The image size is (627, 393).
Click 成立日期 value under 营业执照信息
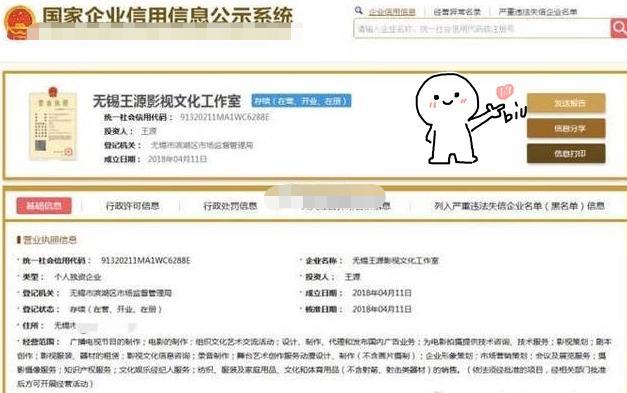point(381,293)
